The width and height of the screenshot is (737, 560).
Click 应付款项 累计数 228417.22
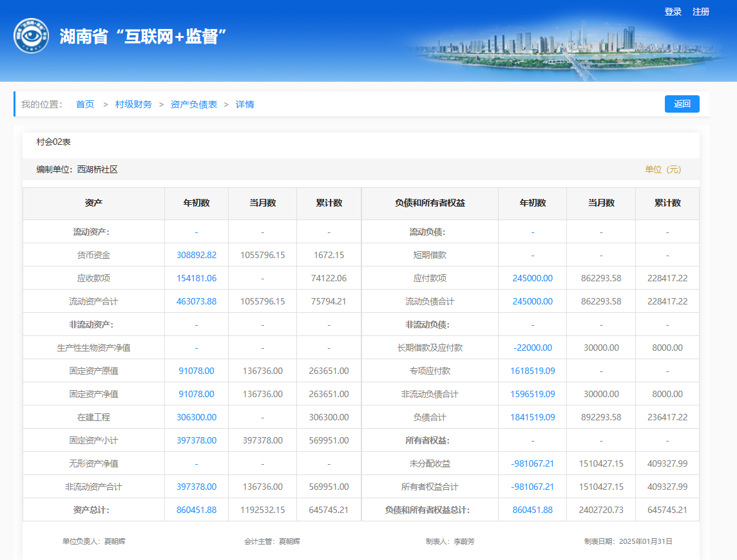tap(667, 278)
